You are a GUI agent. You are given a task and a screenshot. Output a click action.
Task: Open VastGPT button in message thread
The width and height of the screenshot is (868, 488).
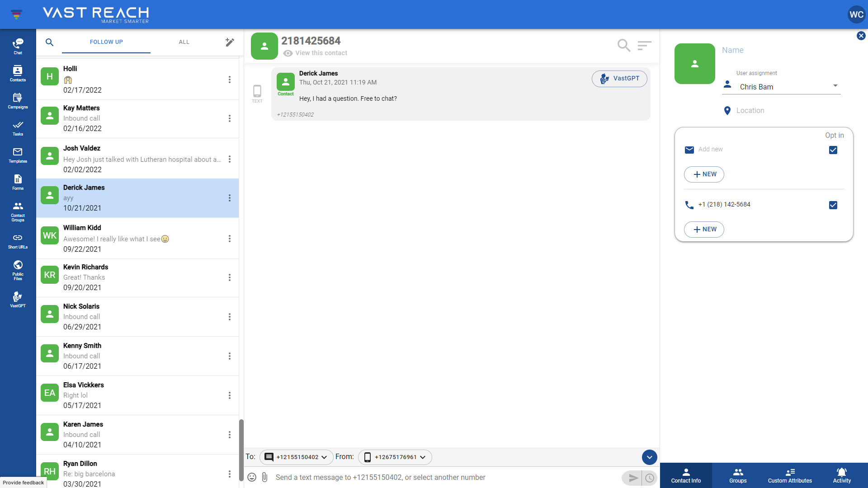[619, 78]
